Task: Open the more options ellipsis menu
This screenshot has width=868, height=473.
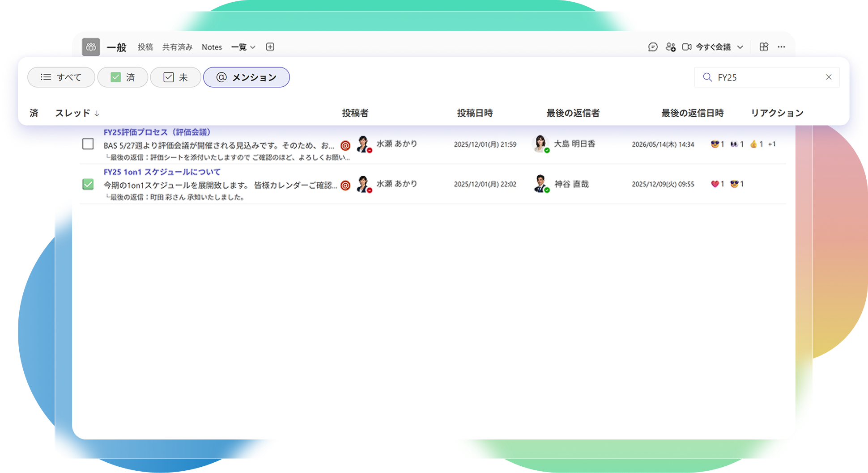Action: [781, 47]
